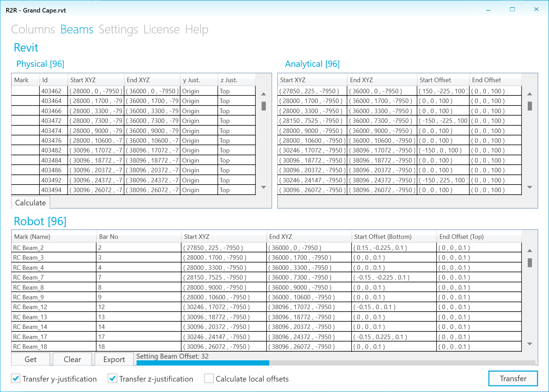Select the Physical row with Id 403464
Viewport: 549px width, 392px height.
(x=133, y=101)
